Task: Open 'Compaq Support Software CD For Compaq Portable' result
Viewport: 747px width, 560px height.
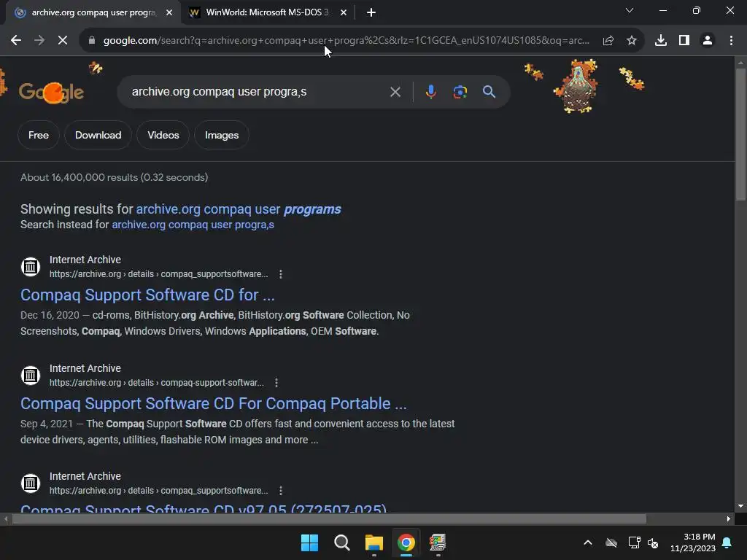Action: coord(214,403)
